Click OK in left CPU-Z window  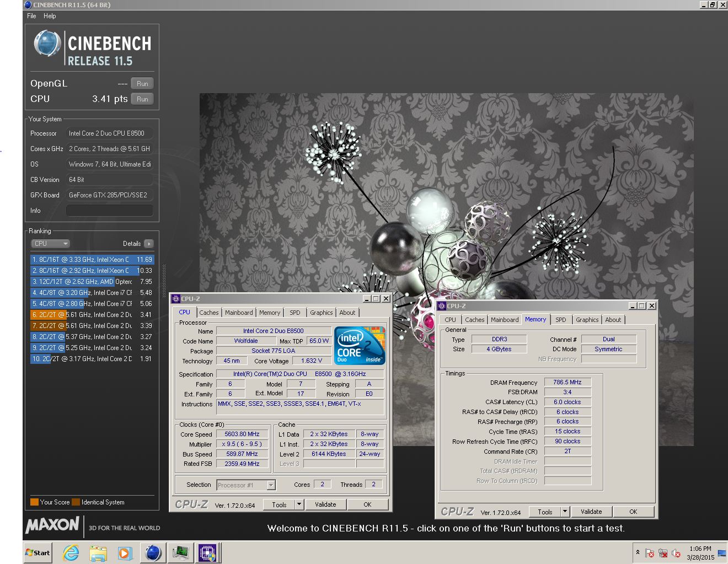coord(367,504)
